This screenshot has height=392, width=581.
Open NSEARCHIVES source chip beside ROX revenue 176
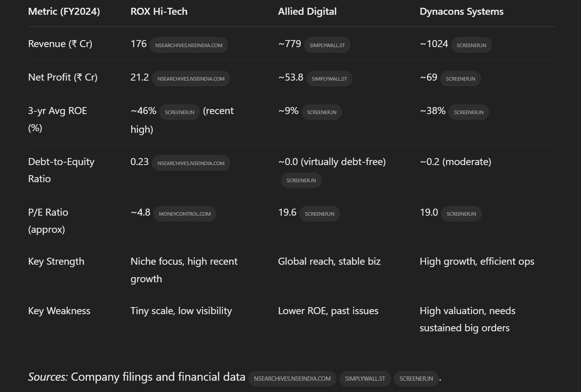click(189, 45)
